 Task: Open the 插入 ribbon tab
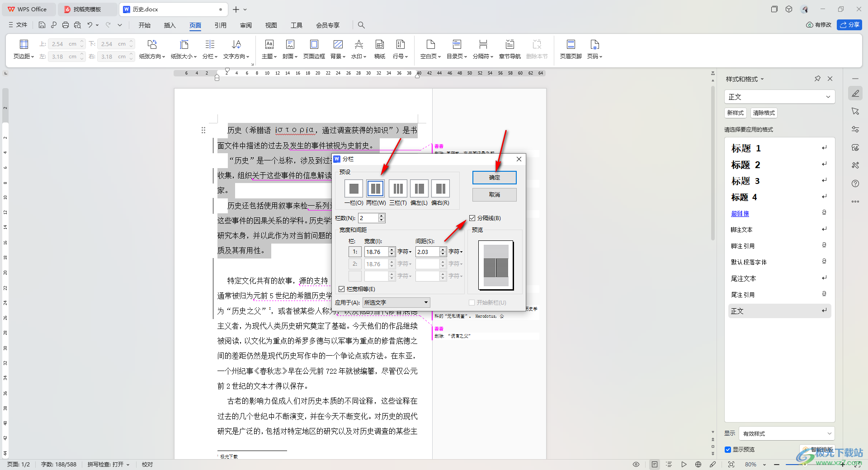[170, 25]
